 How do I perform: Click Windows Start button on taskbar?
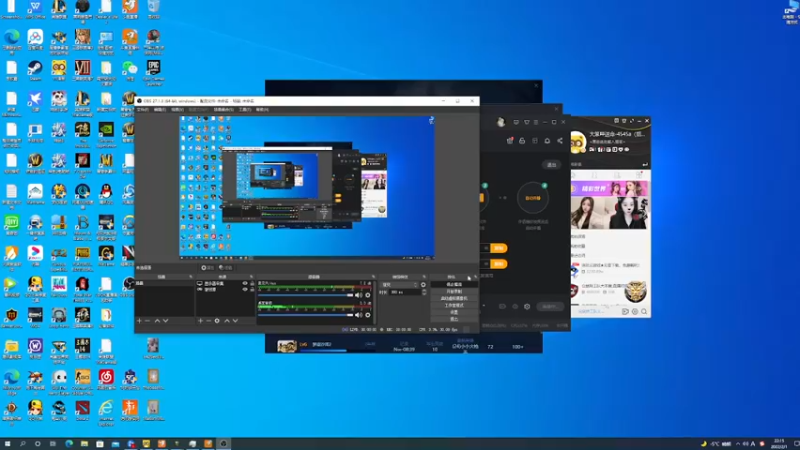pyautogui.click(x=8, y=444)
